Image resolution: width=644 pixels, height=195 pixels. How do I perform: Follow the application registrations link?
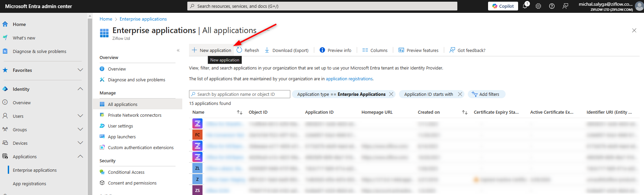point(349,79)
